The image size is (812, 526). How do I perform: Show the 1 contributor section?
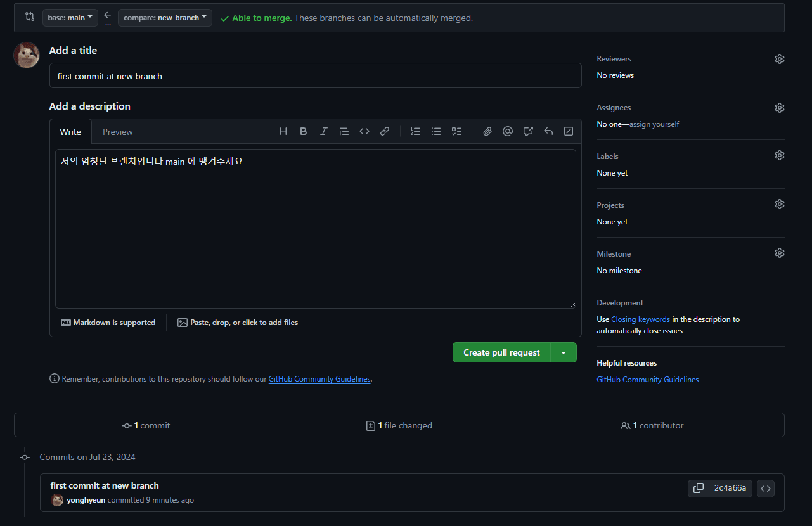(x=652, y=425)
